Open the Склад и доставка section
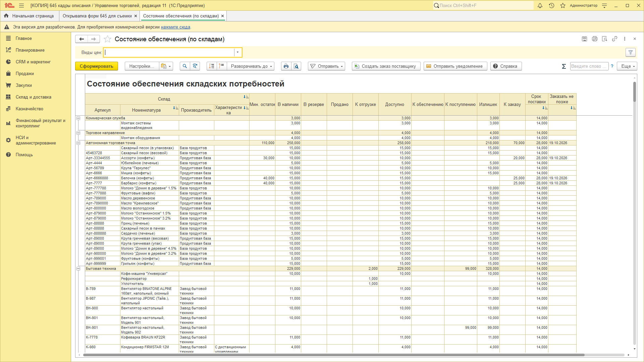The image size is (644, 362). coord(34,97)
